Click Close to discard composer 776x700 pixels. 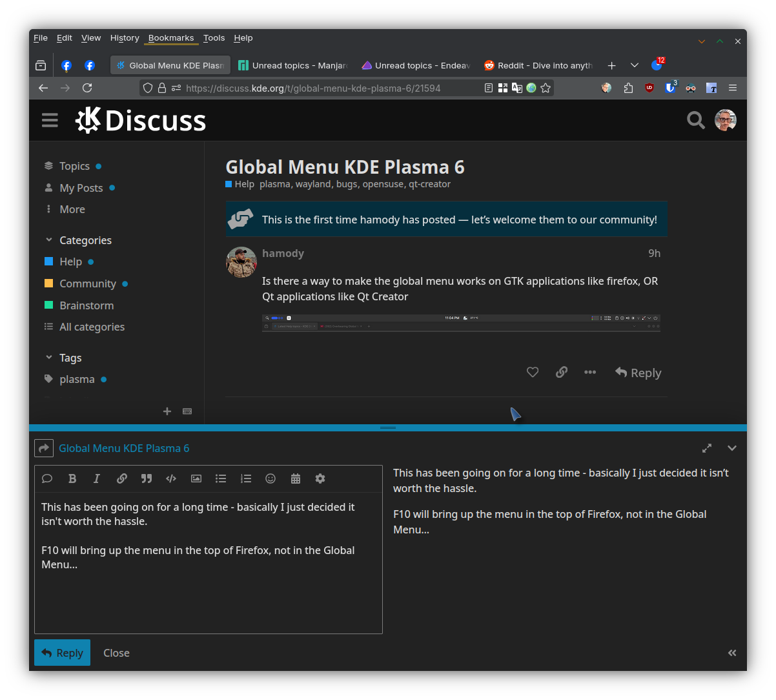tap(116, 653)
